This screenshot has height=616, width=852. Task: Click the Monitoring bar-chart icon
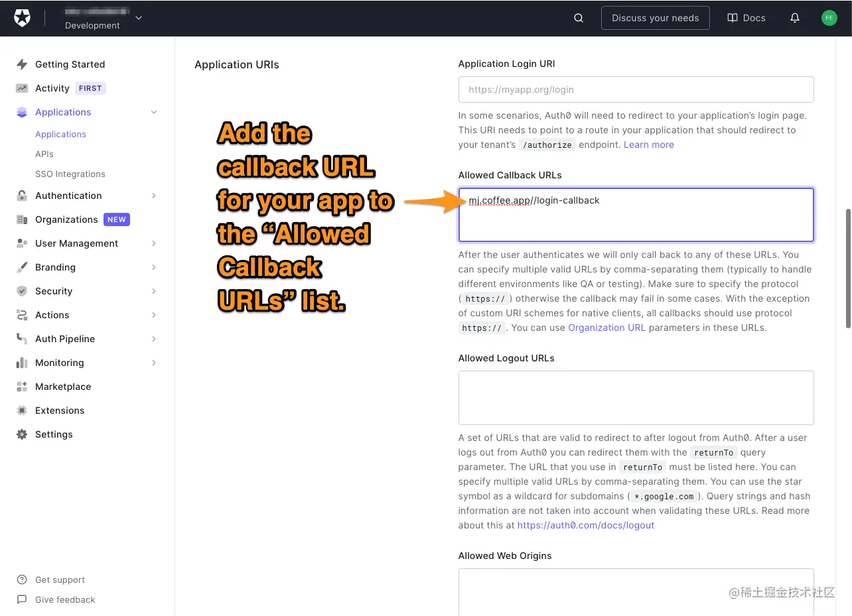pyautogui.click(x=22, y=363)
